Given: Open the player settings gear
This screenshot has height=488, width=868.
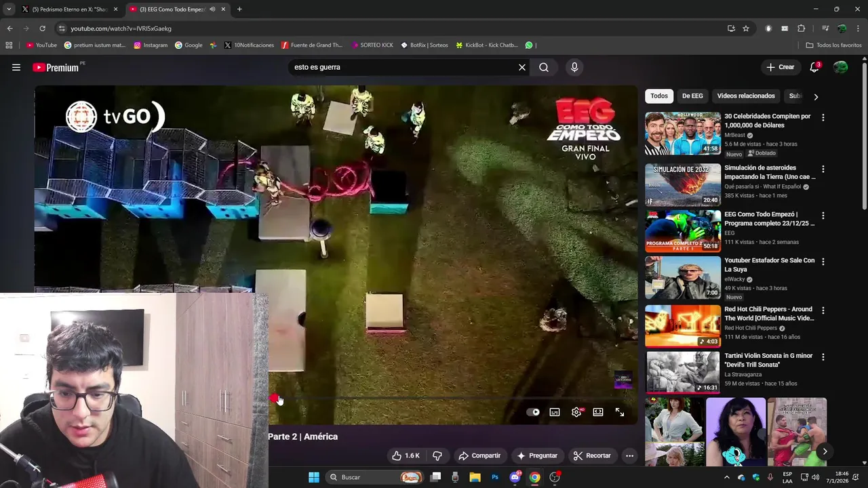Looking at the screenshot, I should tap(576, 412).
